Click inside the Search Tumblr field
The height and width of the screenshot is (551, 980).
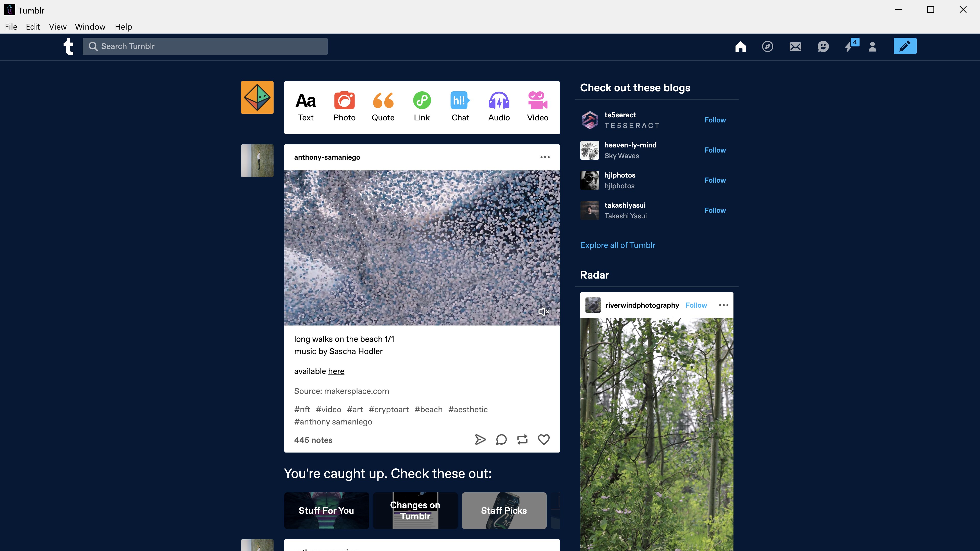[205, 46]
